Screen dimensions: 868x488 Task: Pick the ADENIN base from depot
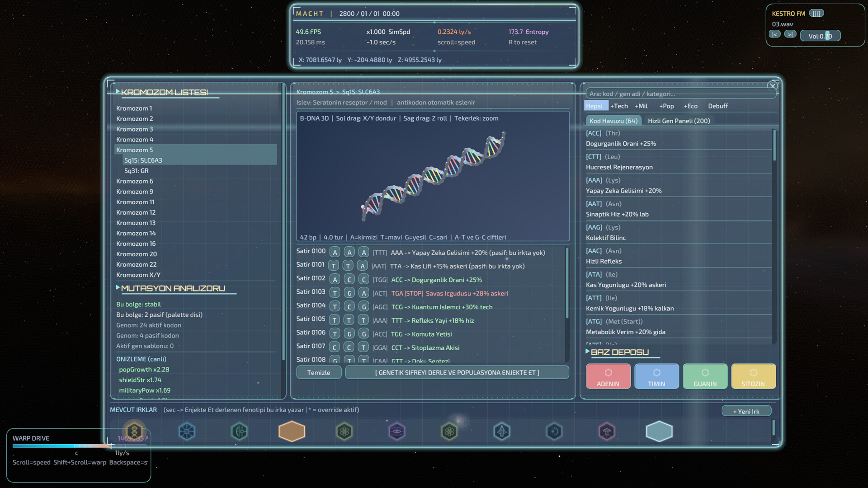coord(608,376)
